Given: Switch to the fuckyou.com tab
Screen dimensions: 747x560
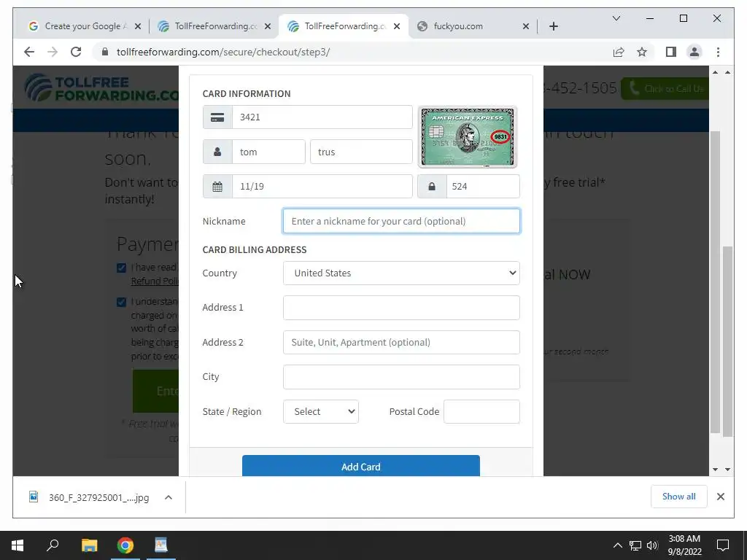Looking at the screenshot, I should (x=473, y=26).
